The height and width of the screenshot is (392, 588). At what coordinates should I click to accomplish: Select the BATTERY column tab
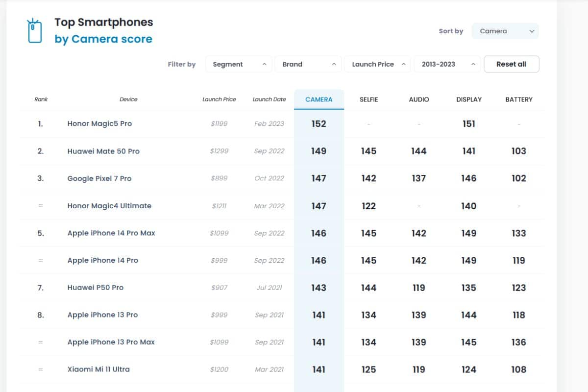click(x=519, y=99)
